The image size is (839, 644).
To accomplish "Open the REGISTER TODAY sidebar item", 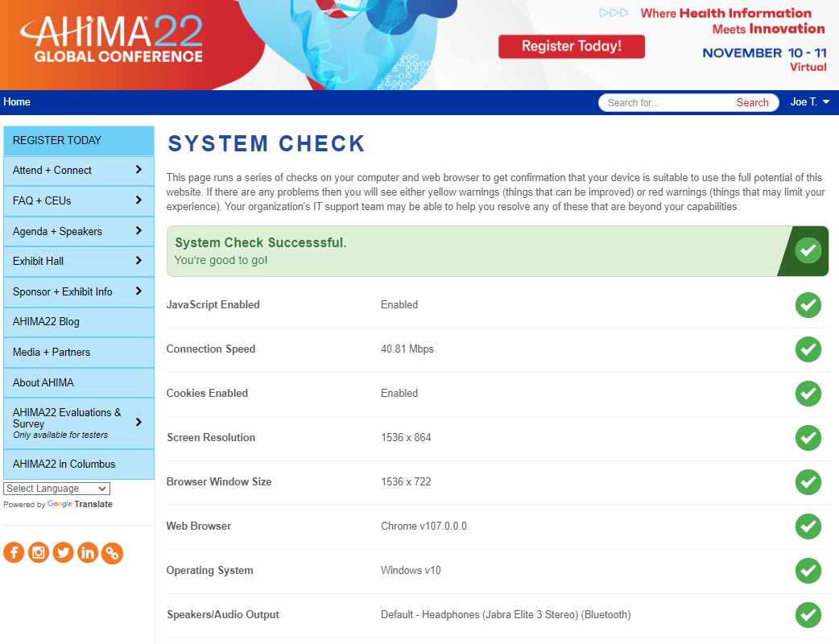I will 79,141.
